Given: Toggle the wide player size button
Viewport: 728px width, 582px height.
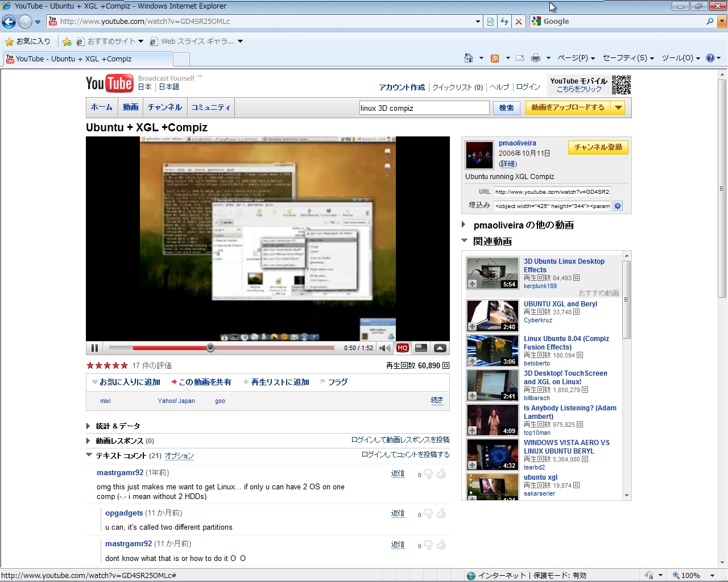Looking at the screenshot, I should (x=421, y=348).
